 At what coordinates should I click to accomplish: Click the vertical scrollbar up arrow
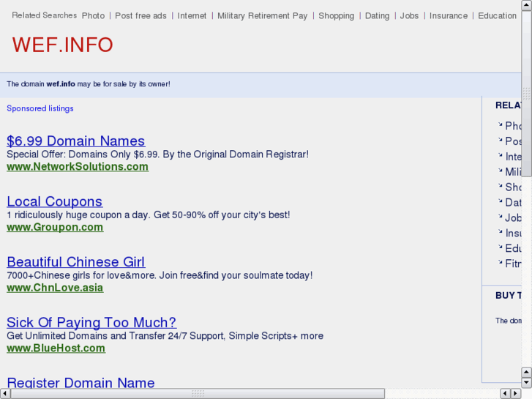point(526,5)
